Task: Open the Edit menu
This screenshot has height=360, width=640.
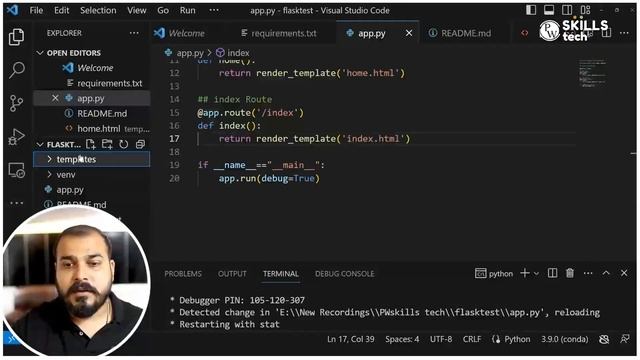Action: coord(62,10)
